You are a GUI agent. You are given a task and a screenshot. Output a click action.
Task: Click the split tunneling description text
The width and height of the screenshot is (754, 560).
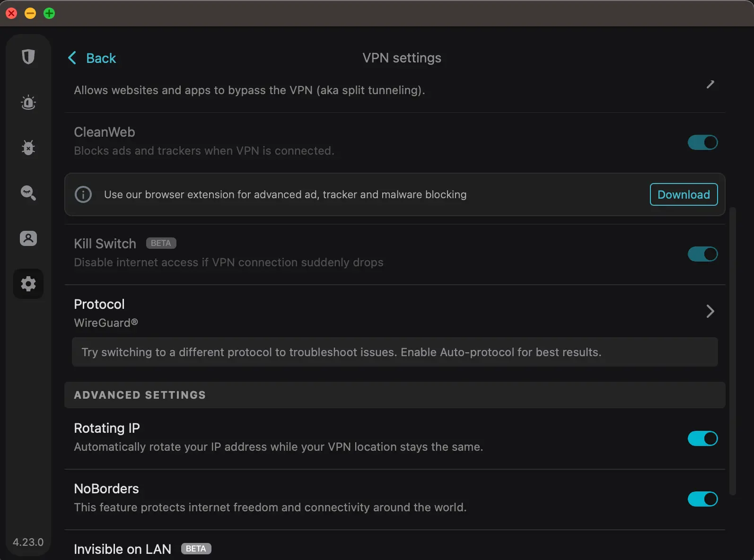tap(249, 90)
